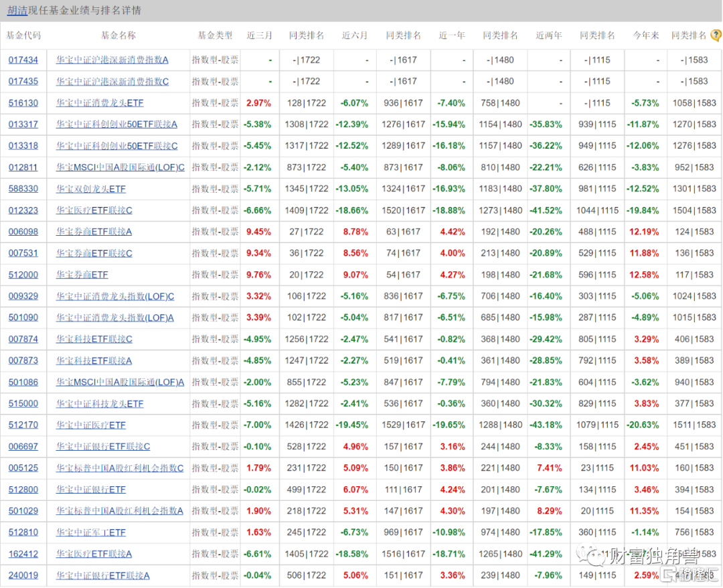
Task: Open fund code 007873
Action: (x=23, y=360)
